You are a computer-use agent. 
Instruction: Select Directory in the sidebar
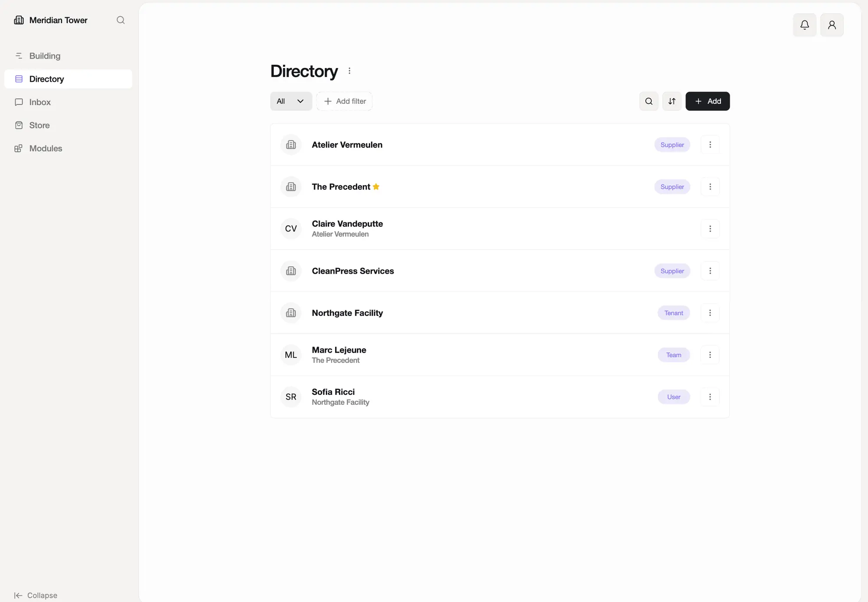(x=68, y=79)
